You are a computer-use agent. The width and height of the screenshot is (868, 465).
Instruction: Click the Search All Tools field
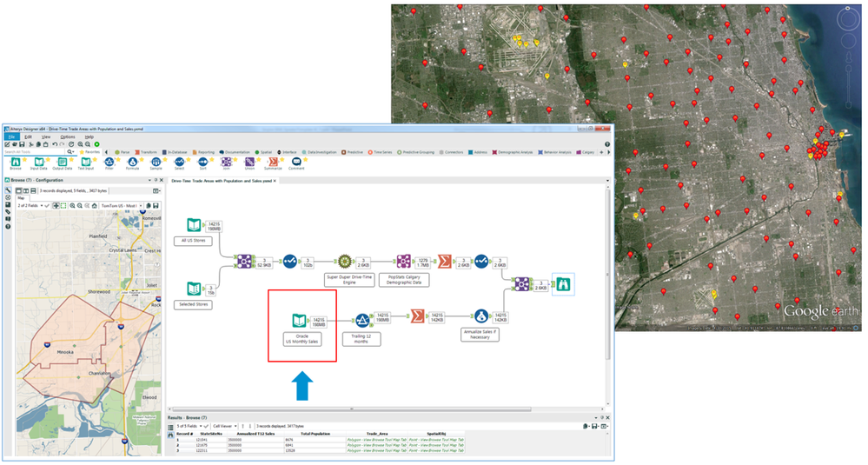pos(35,152)
